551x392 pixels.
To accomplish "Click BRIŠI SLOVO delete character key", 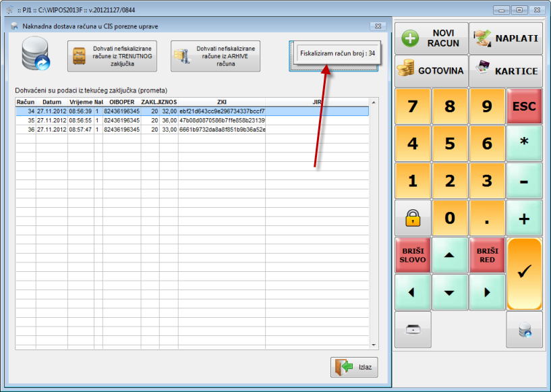I will pyautogui.click(x=412, y=256).
